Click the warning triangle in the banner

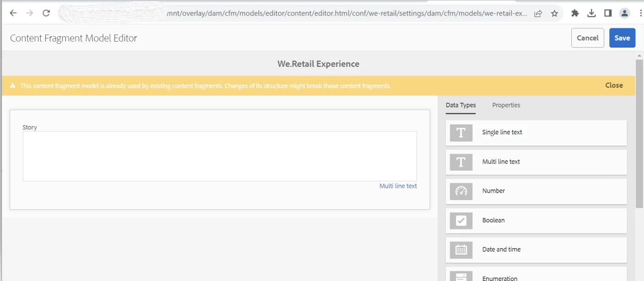(13, 85)
